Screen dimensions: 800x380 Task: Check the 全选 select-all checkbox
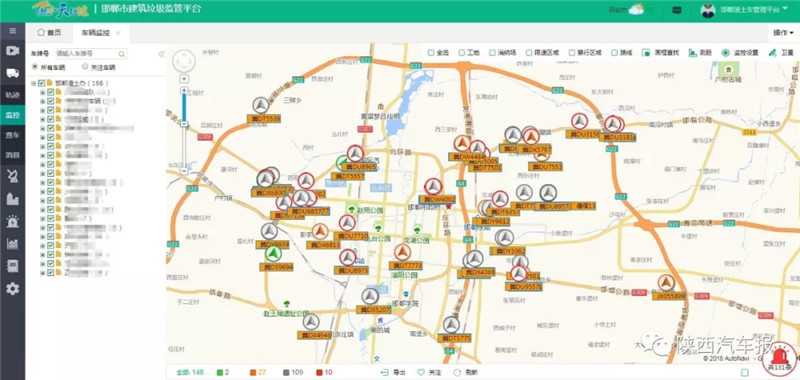(x=431, y=53)
